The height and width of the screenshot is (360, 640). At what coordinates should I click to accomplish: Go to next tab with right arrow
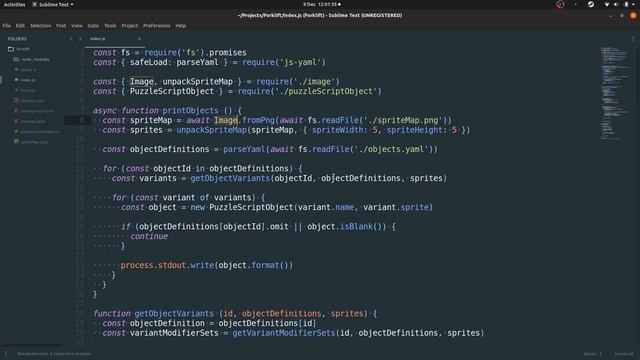tap(80, 39)
